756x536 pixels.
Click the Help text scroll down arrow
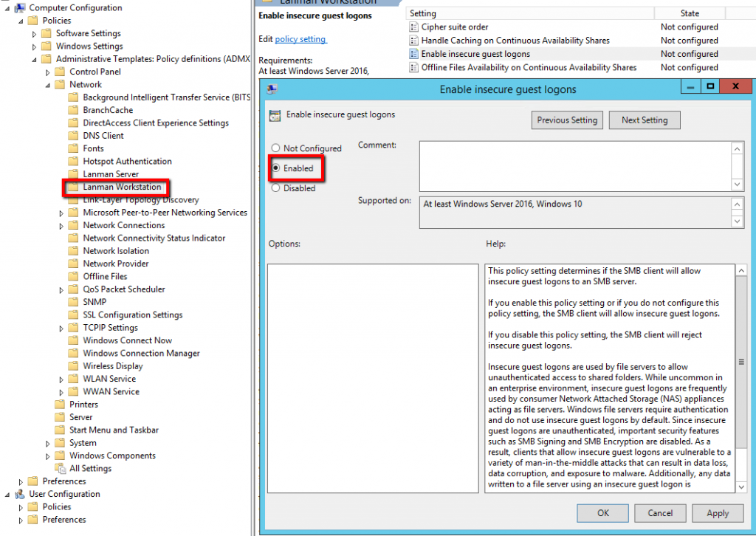pyautogui.click(x=741, y=487)
